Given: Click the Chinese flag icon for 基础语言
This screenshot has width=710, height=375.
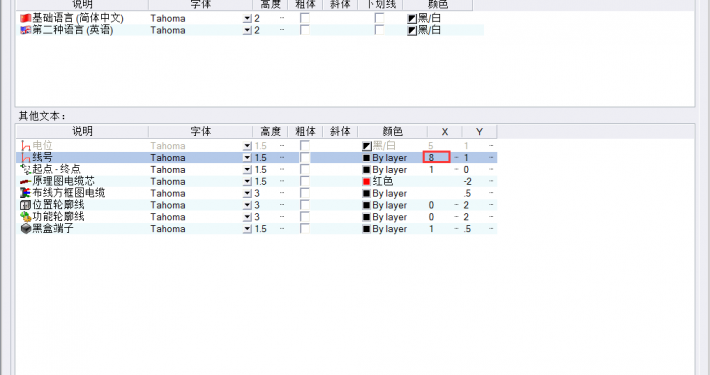Looking at the screenshot, I should (x=25, y=19).
